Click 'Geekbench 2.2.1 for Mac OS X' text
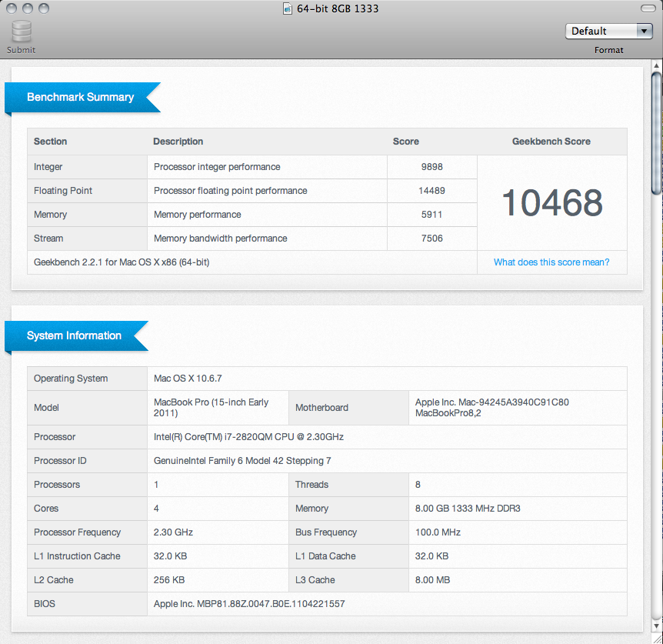 coord(122,262)
